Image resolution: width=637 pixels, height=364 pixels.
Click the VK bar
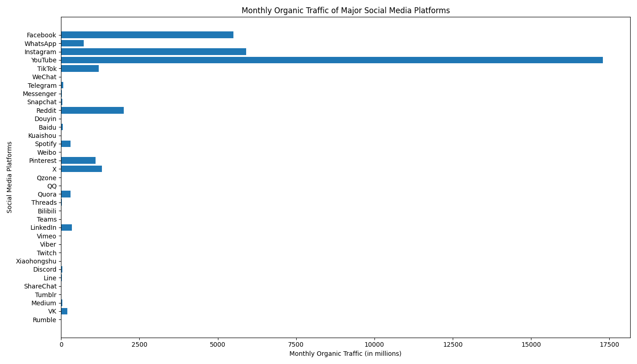pyautogui.click(x=64, y=311)
